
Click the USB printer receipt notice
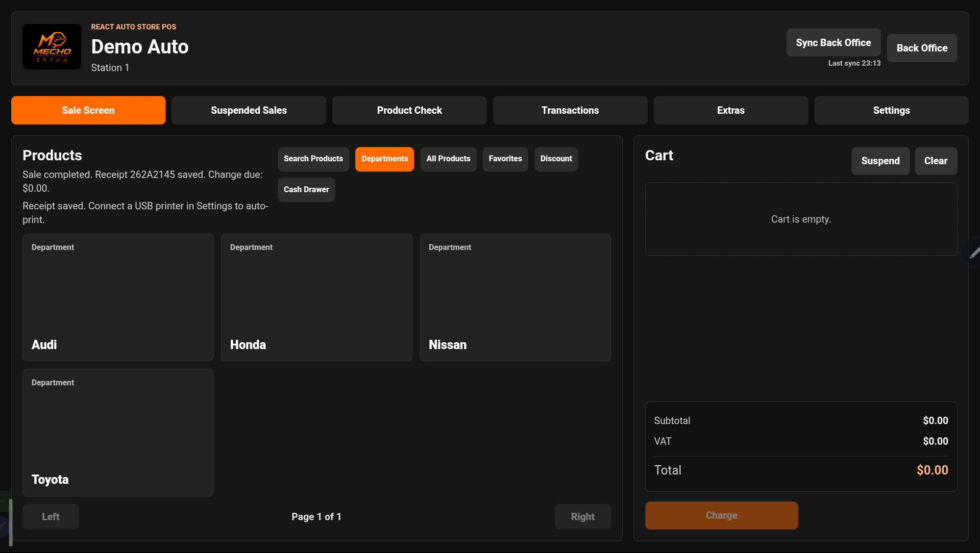pos(146,213)
